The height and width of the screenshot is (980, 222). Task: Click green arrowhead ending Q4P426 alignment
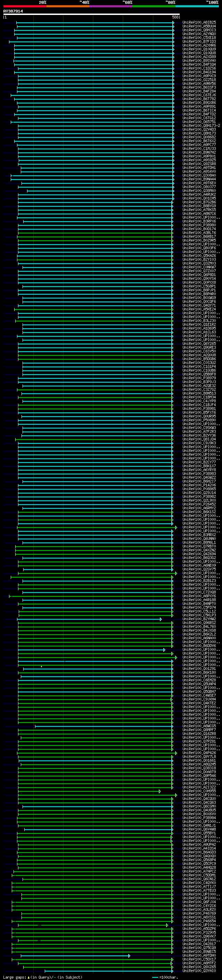pyautogui.click(x=176, y=753)
